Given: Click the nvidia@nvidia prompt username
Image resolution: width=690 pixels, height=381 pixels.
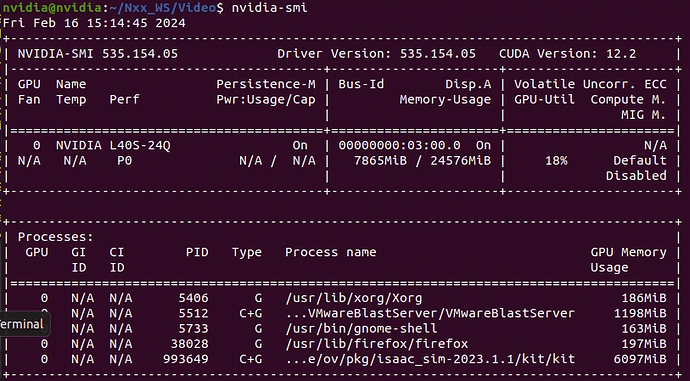Looking at the screenshot, I should click(52, 8).
